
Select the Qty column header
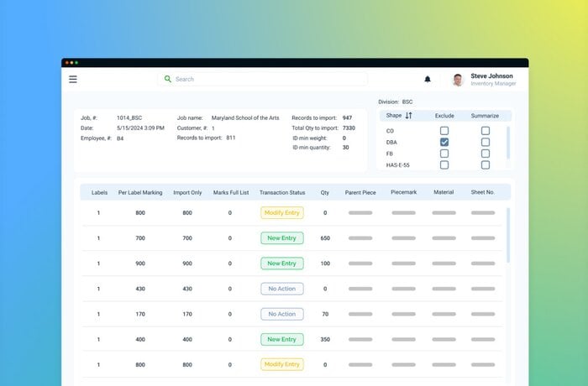pos(325,192)
